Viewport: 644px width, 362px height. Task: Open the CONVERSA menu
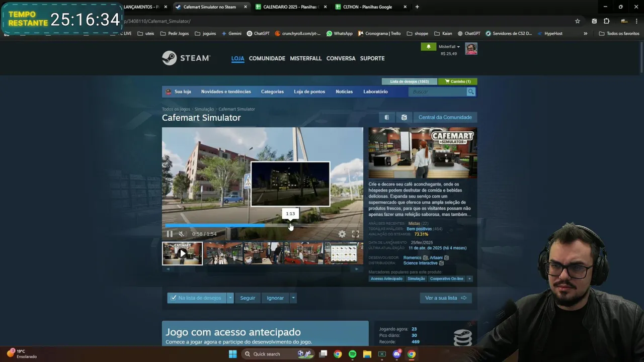click(341, 58)
